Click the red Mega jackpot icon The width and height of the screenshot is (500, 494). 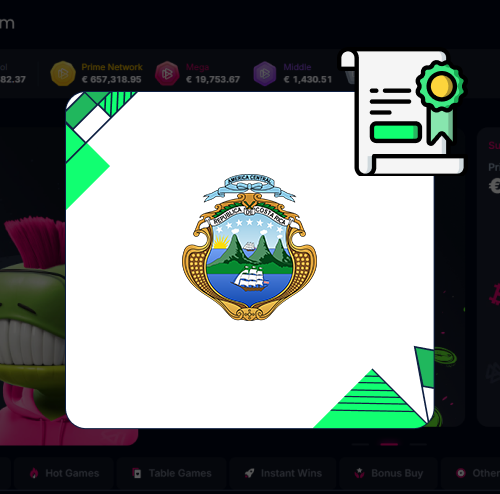click(x=167, y=73)
